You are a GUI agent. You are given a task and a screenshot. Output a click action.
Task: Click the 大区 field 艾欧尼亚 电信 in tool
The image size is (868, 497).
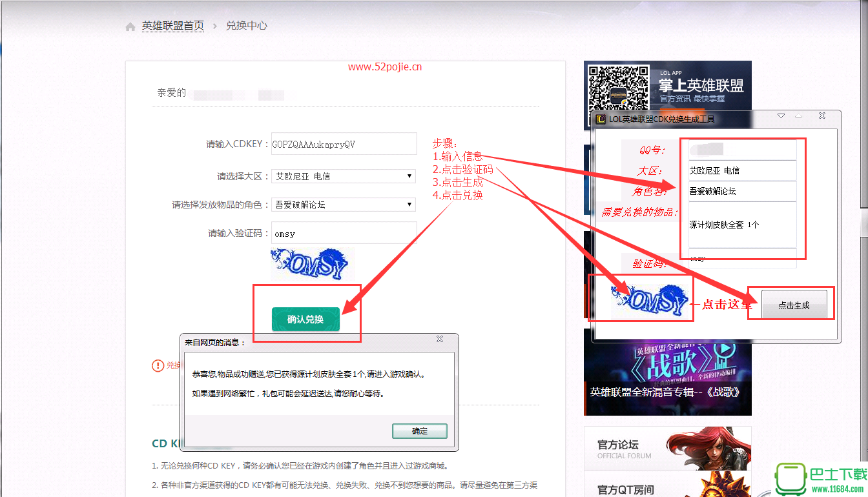743,170
